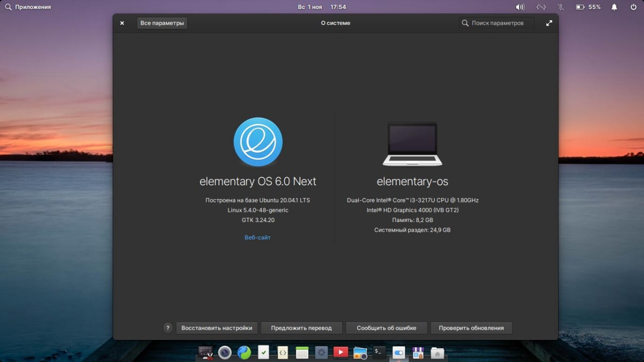Click the GTK 3.24.20 text
644x362 pixels.
[x=258, y=220]
